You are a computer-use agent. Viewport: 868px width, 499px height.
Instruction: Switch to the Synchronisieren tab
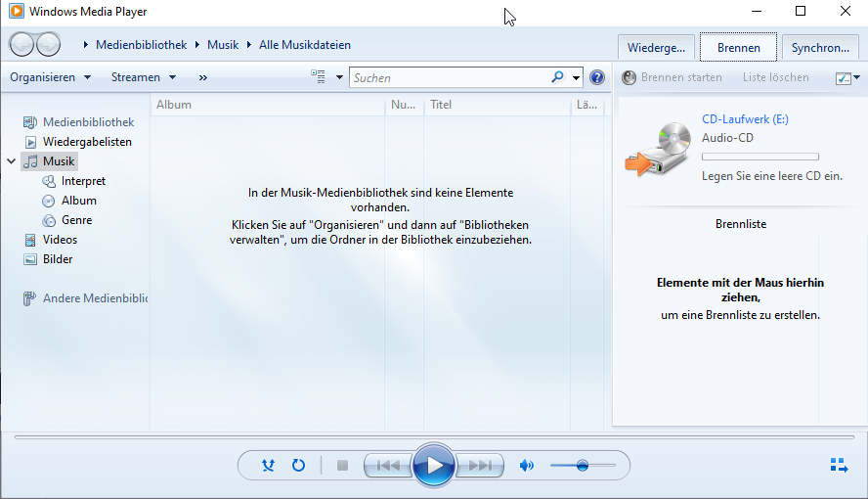(820, 48)
